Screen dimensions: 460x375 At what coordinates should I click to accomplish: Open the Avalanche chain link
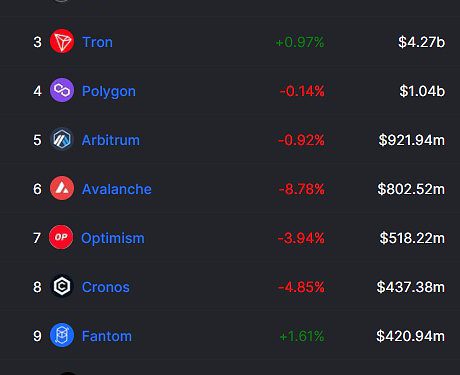coord(117,189)
